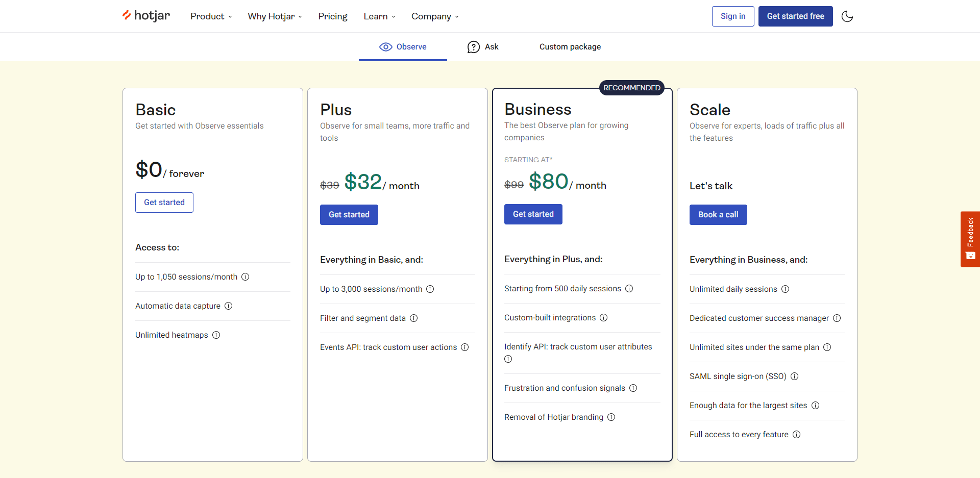
Task: Click info icon beside Removal of Hotjar branding
Action: click(611, 417)
